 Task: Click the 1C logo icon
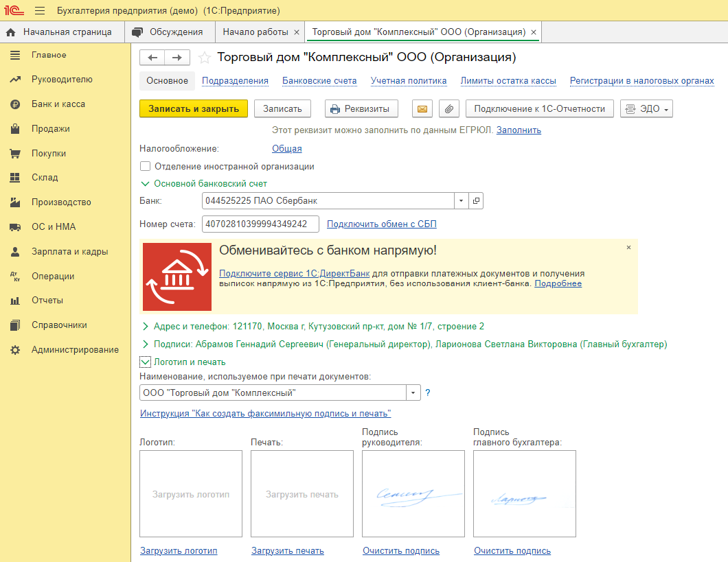pyautogui.click(x=14, y=10)
